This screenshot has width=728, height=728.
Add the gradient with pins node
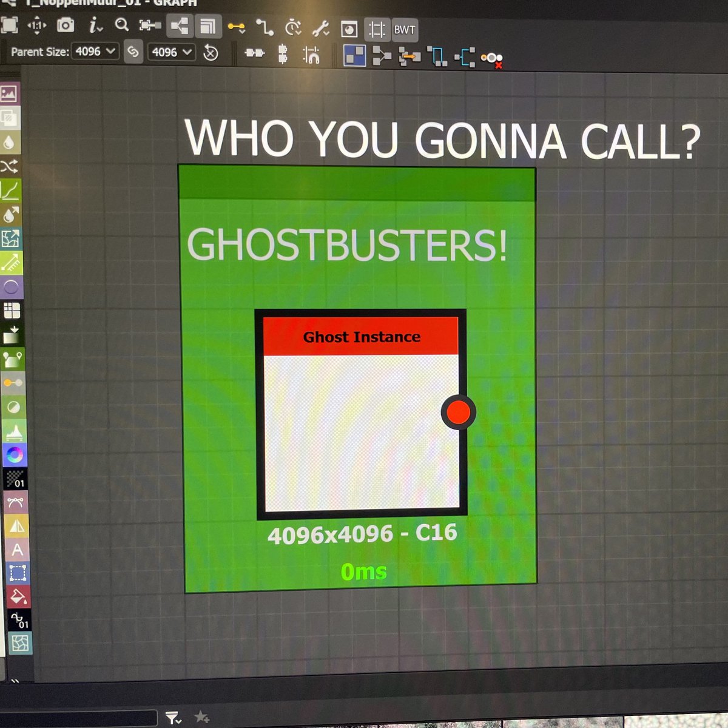click(x=13, y=359)
